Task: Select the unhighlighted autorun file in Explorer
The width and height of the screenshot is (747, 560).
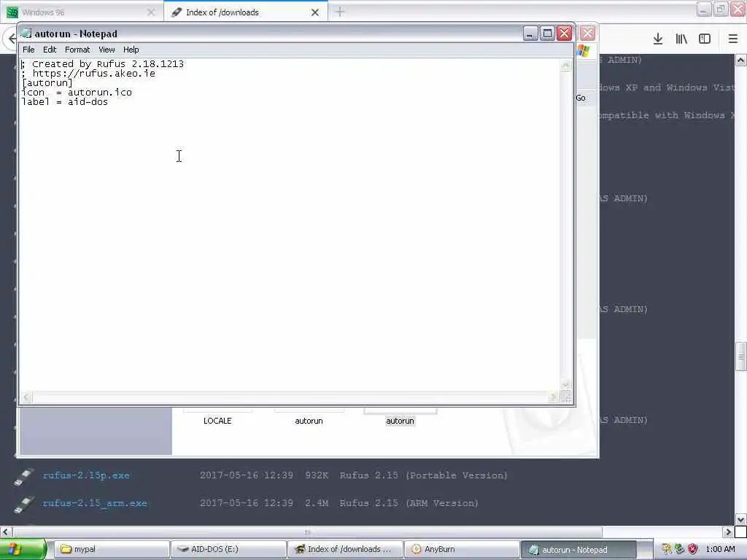Action: [309, 421]
